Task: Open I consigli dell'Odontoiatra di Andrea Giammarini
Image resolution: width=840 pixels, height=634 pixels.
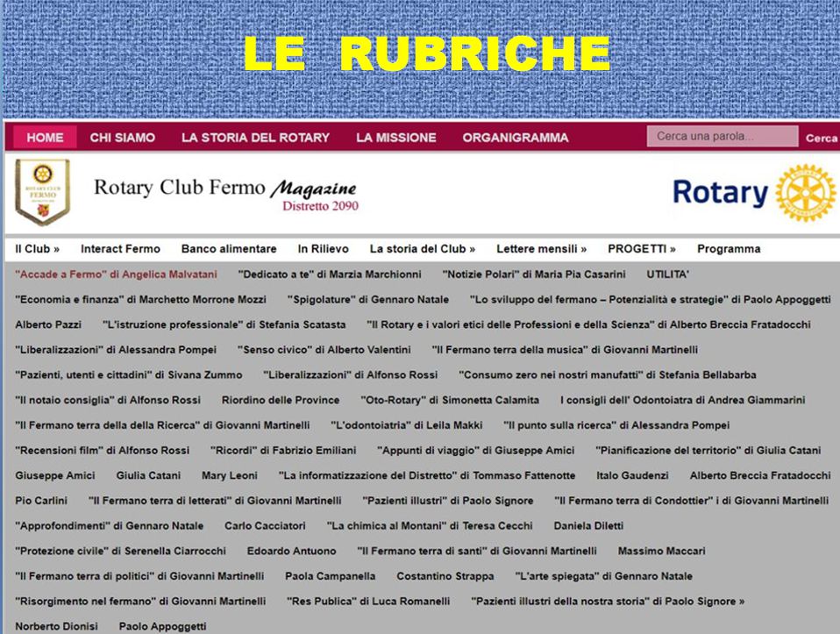Action: [682, 401]
